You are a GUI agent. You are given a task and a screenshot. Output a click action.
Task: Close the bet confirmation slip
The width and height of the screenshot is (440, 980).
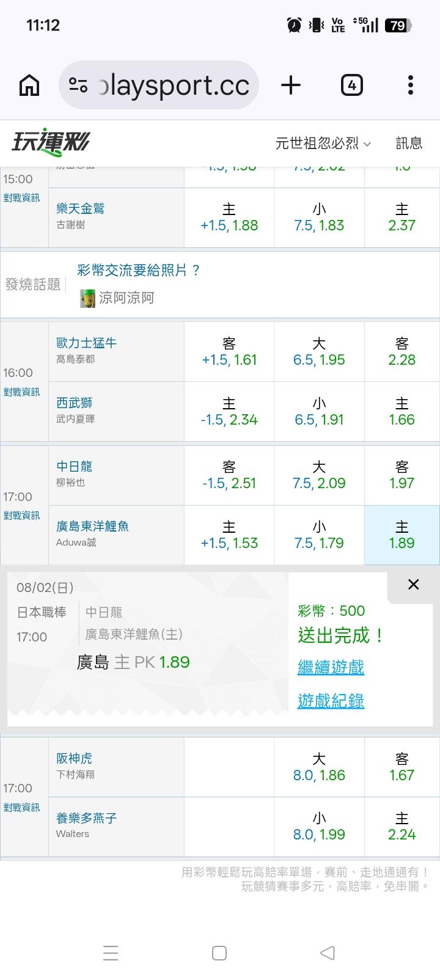[413, 584]
